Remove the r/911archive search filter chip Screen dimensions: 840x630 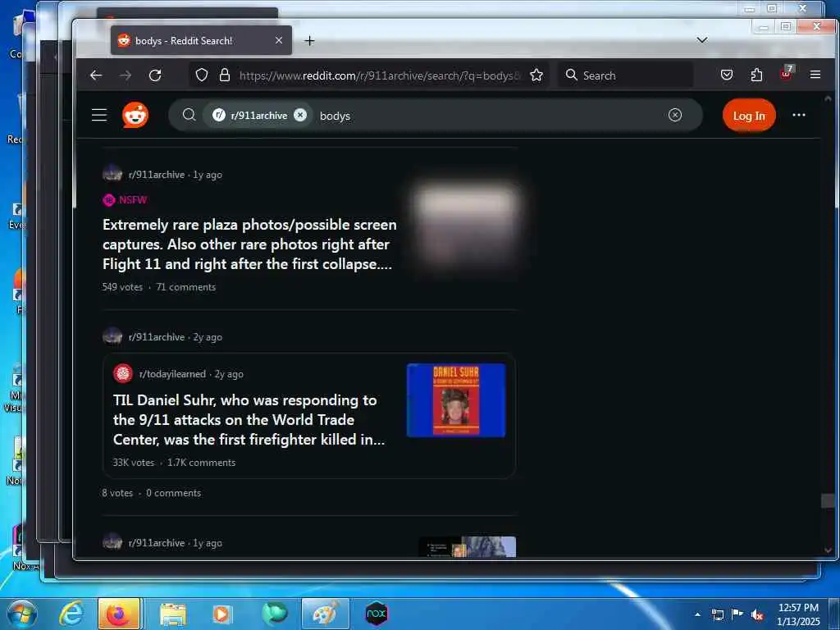click(x=300, y=115)
